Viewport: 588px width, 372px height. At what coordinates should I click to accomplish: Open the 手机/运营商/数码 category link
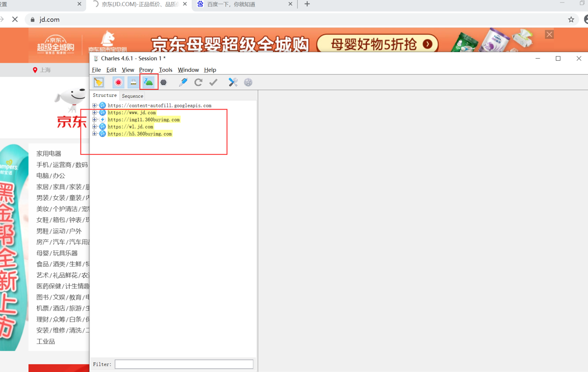click(x=62, y=165)
